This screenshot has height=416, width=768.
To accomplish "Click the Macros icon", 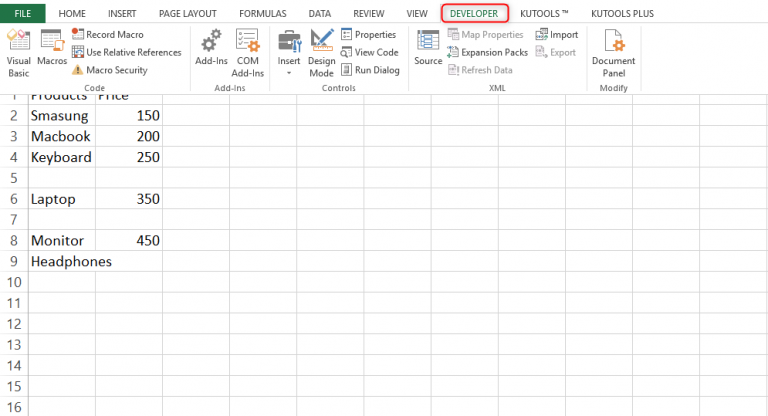I will [x=52, y=51].
